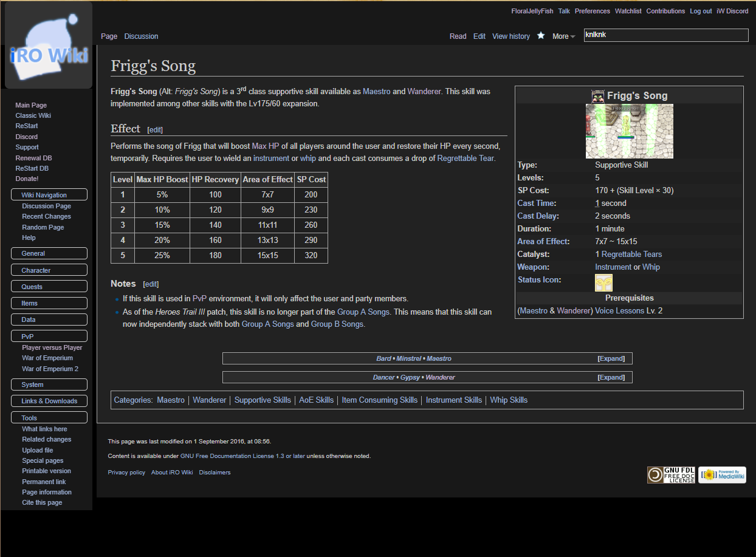The width and height of the screenshot is (756, 557).
Task: Open the Cast Delay infobox link
Action: pos(537,216)
